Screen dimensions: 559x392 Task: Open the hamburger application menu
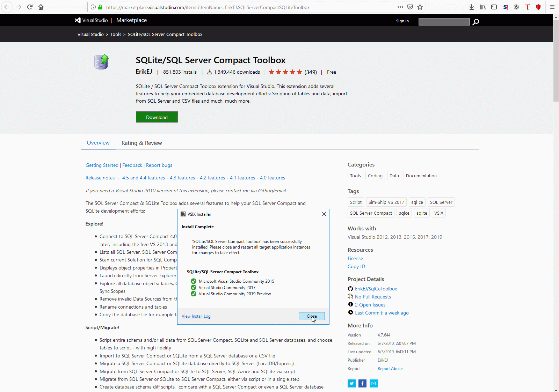[x=552, y=7]
